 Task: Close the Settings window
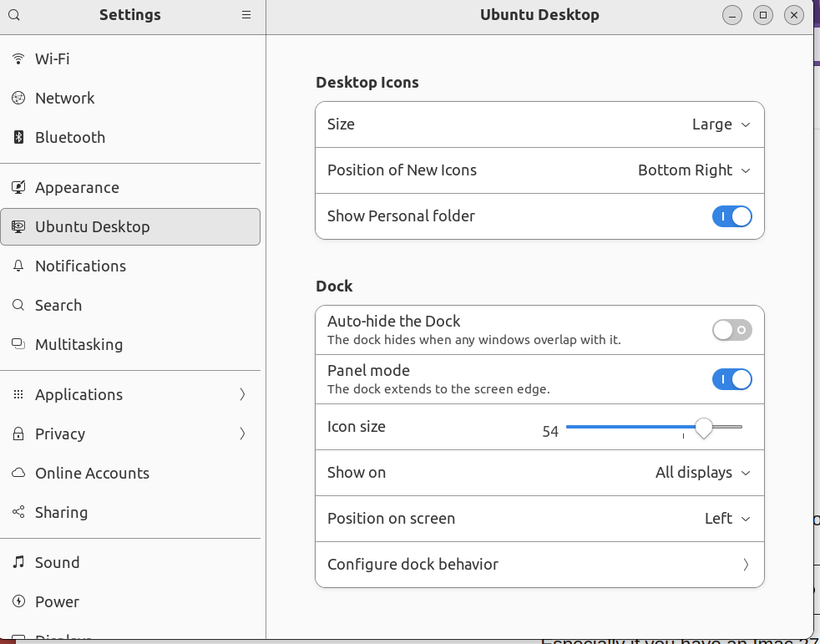pyautogui.click(x=794, y=15)
